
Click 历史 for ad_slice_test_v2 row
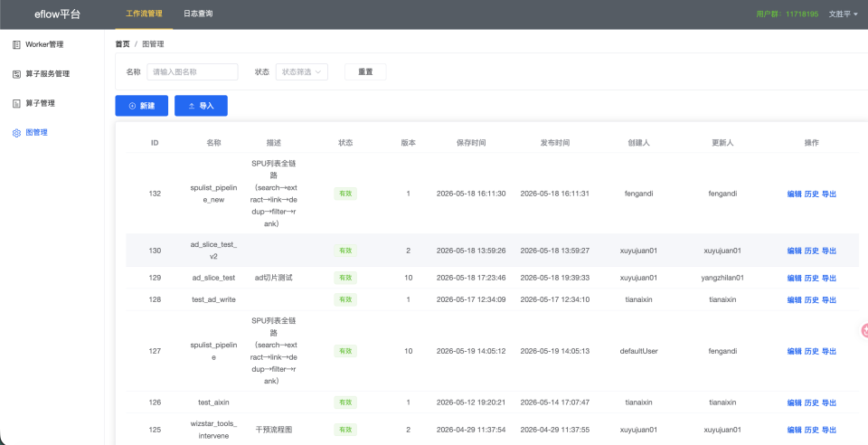[x=812, y=251]
